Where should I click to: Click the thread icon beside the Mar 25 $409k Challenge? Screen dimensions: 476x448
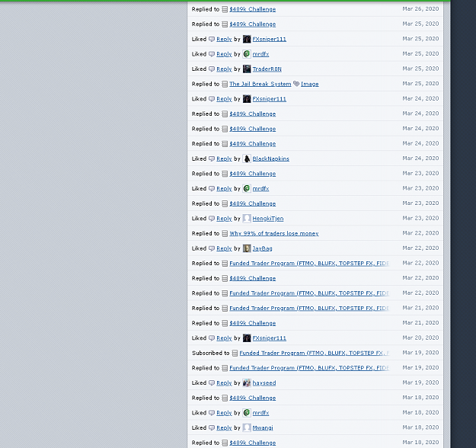click(x=225, y=24)
